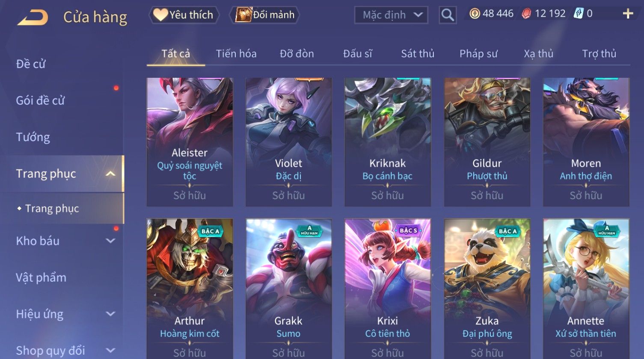Viewport: 644px width, 359px height.
Task: Click the plus icon to add currency
Action: click(x=628, y=14)
